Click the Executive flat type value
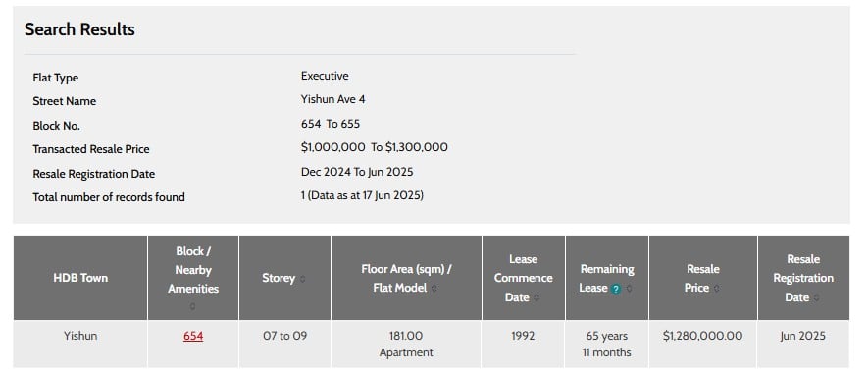Image resolution: width=868 pixels, height=376 pixels. 325,76
